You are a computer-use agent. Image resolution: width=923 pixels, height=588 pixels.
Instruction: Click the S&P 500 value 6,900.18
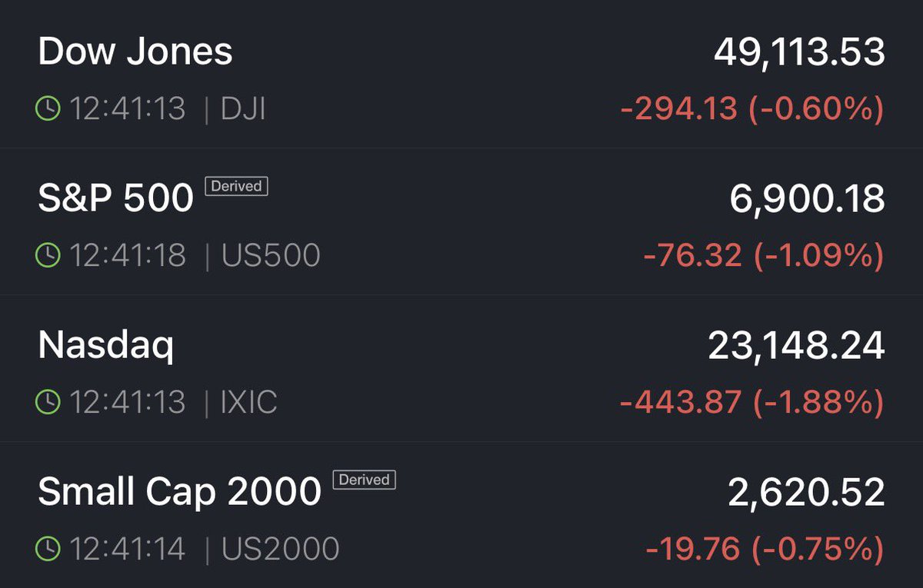807,199
